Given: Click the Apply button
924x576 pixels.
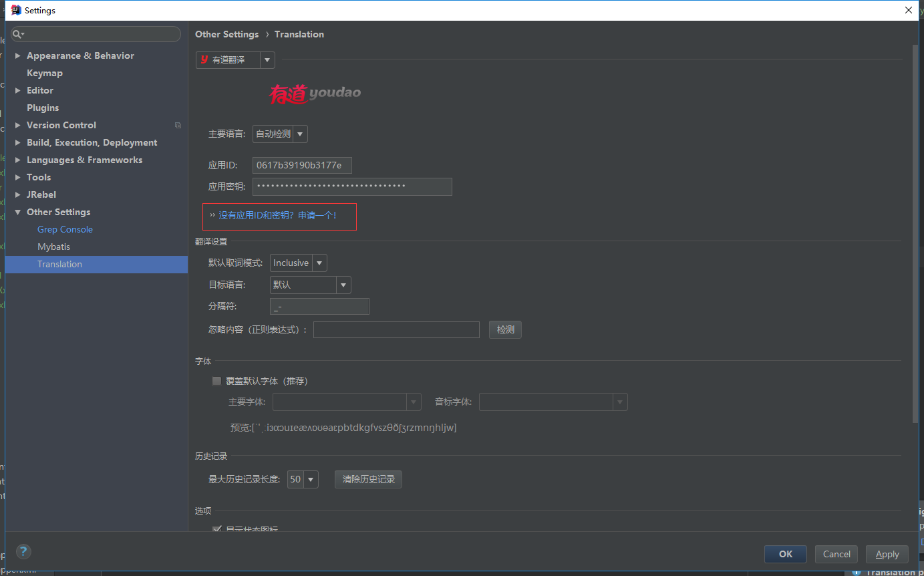Looking at the screenshot, I should pos(887,554).
